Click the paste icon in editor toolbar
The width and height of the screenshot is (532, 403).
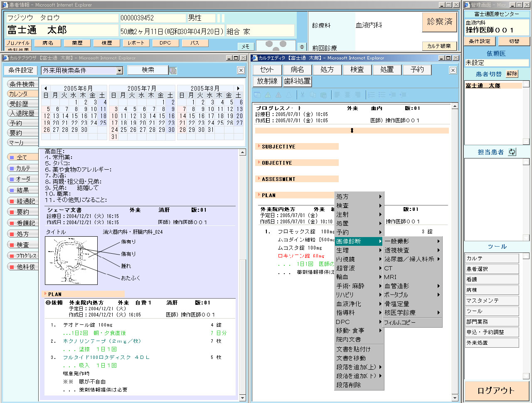pyautogui.click(x=323, y=95)
